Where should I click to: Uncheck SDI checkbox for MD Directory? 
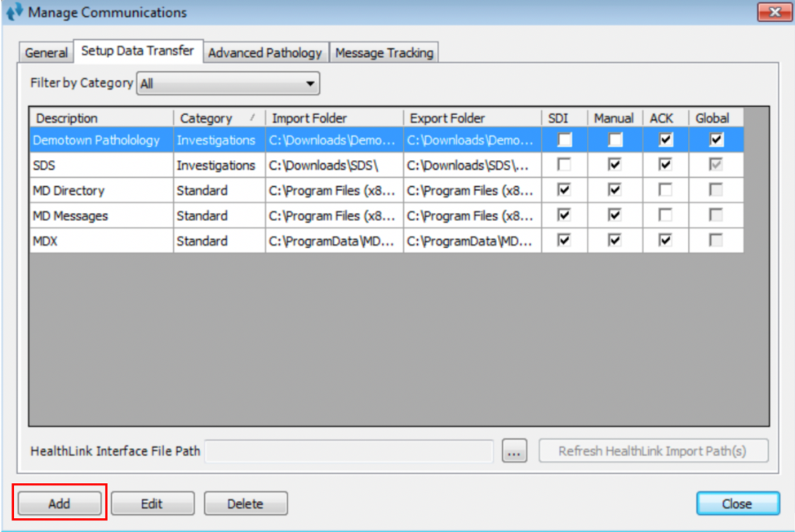565,190
